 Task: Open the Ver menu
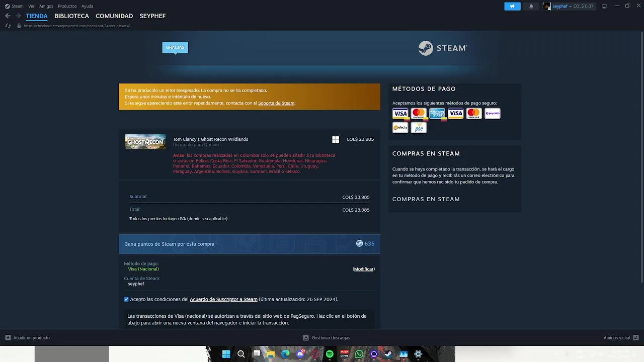coord(31,6)
